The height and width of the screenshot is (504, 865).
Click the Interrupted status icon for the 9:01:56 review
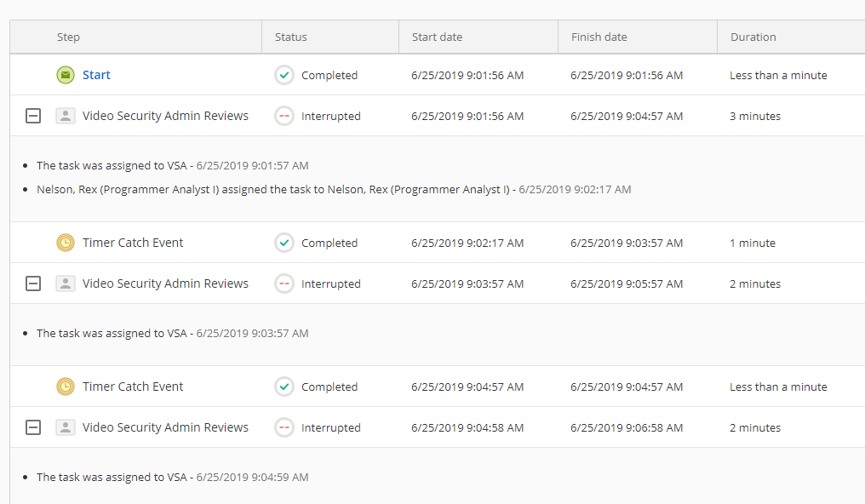284,116
